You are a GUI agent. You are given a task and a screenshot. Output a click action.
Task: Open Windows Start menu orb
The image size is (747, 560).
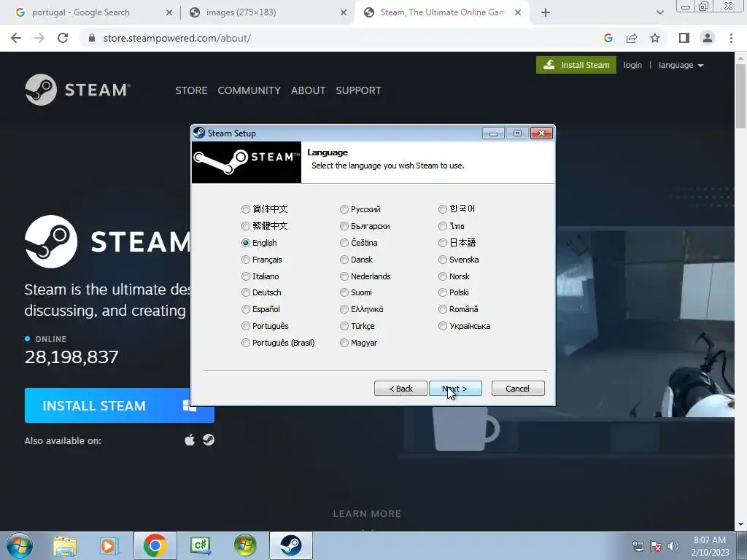click(x=20, y=545)
